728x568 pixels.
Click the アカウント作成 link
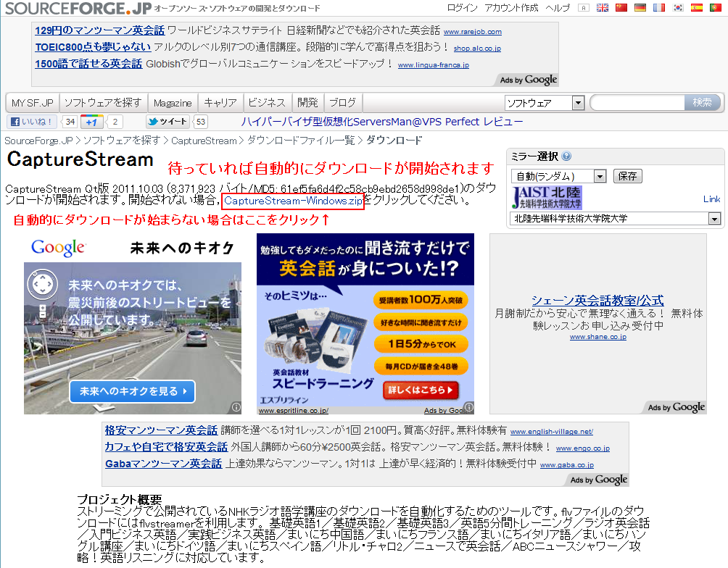tap(511, 8)
